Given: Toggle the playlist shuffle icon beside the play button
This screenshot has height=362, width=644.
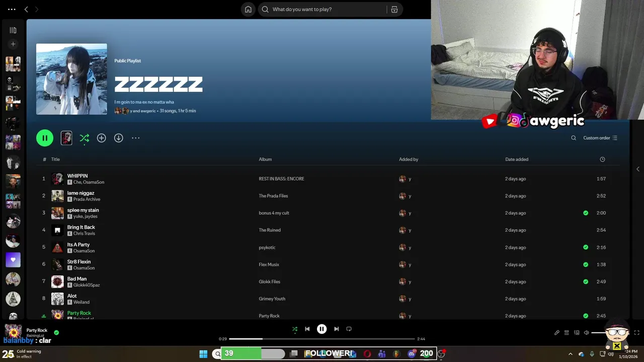Looking at the screenshot, I should [x=84, y=138].
